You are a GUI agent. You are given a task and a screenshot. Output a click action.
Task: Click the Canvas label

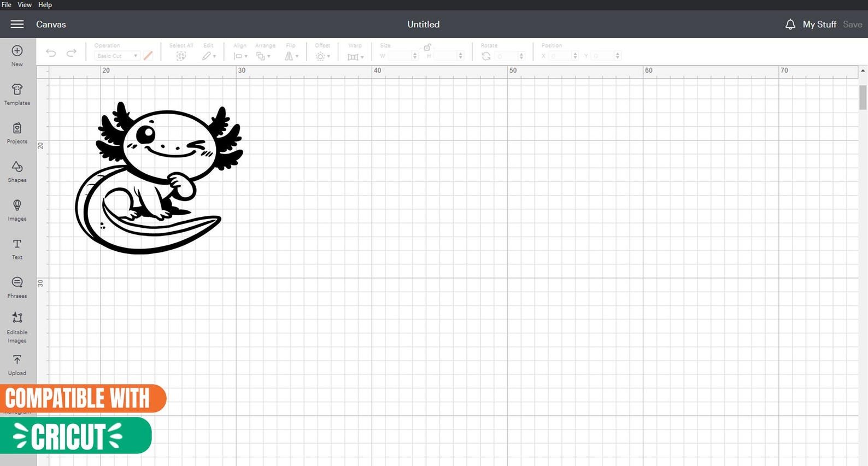[51, 24]
